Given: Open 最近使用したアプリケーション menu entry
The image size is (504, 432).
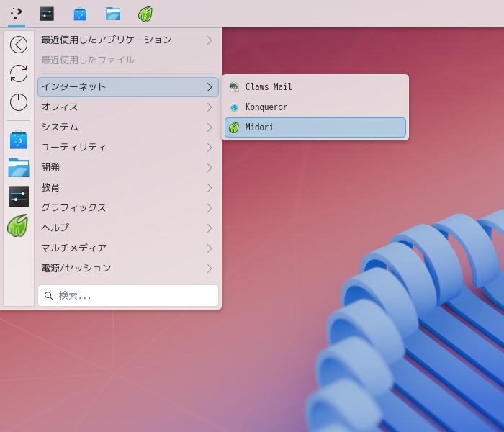Looking at the screenshot, I should (128, 40).
